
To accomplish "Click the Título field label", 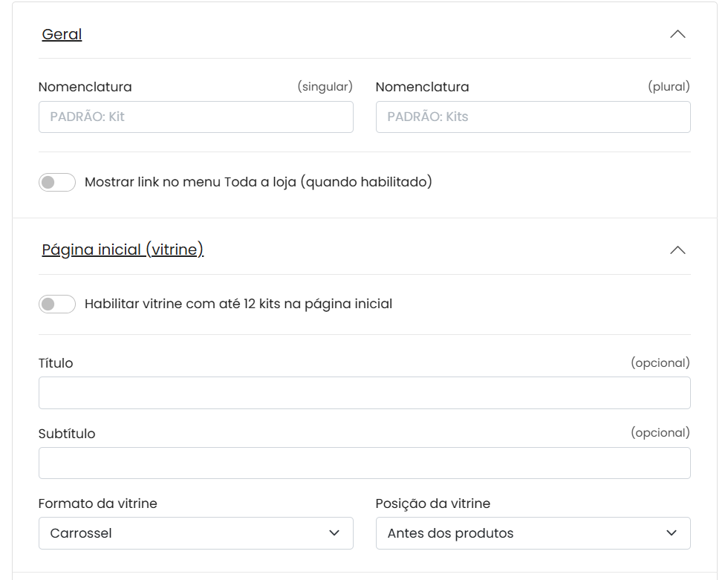I will click(56, 363).
